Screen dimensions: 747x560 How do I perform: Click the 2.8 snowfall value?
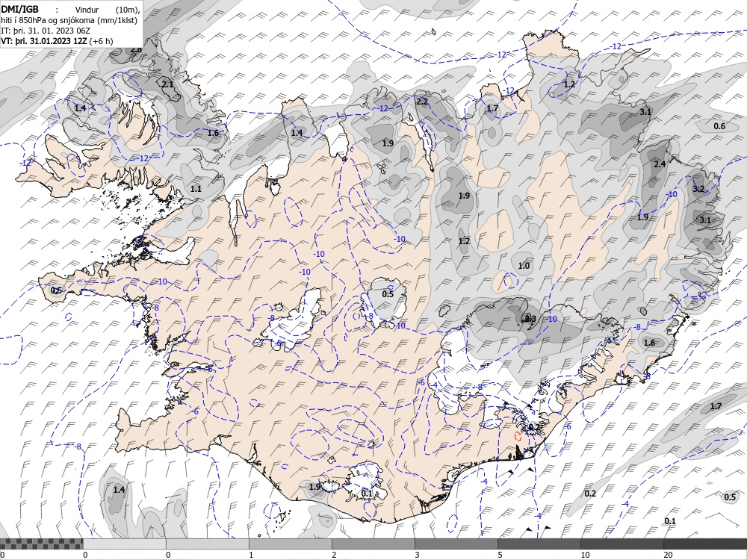pos(136,49)
